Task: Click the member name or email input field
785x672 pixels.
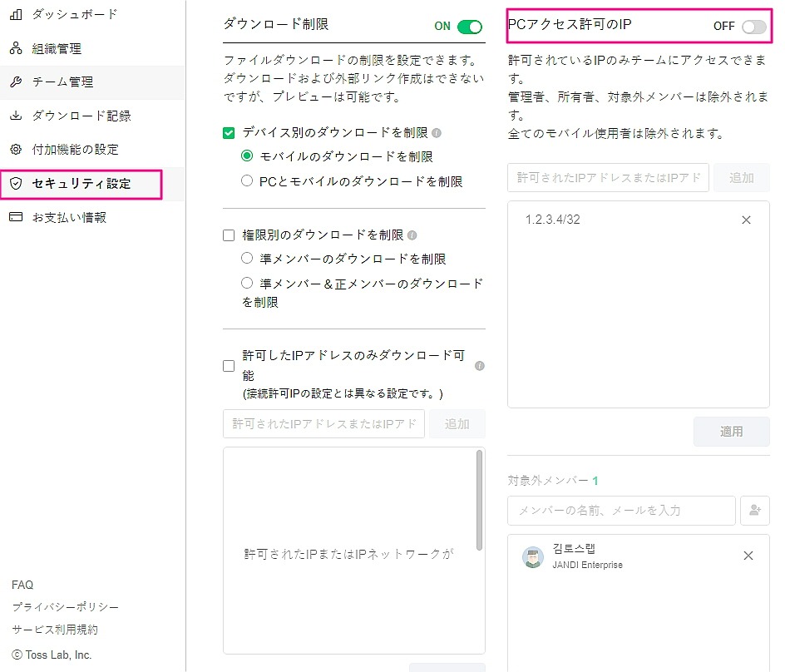Action: pos(620,511)
